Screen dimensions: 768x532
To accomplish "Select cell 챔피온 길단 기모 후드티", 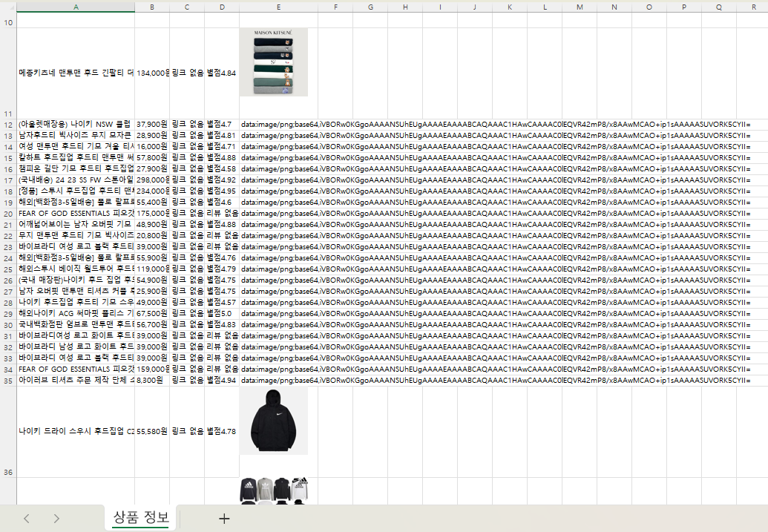I will (76, 168).
